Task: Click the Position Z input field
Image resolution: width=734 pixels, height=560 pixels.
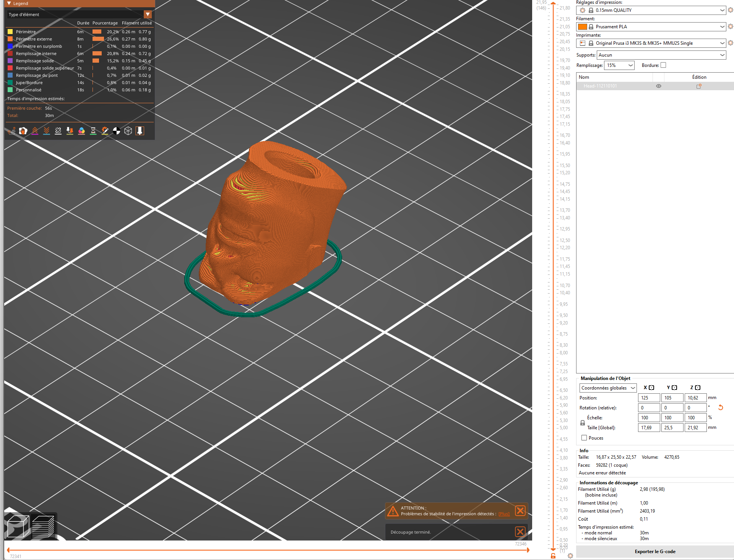Action: 695,398
